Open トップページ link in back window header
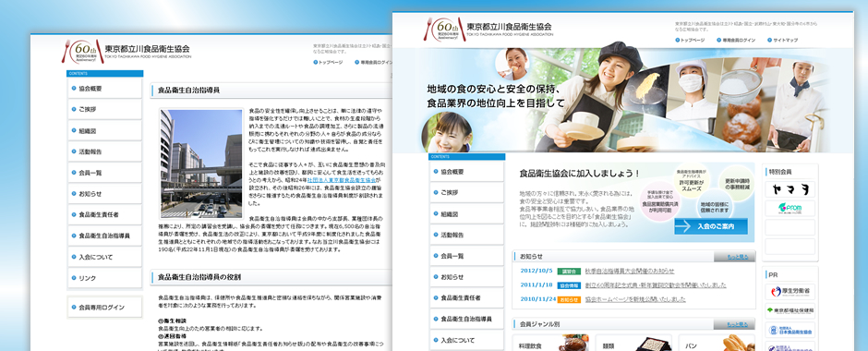 click(x=328, y=63)
